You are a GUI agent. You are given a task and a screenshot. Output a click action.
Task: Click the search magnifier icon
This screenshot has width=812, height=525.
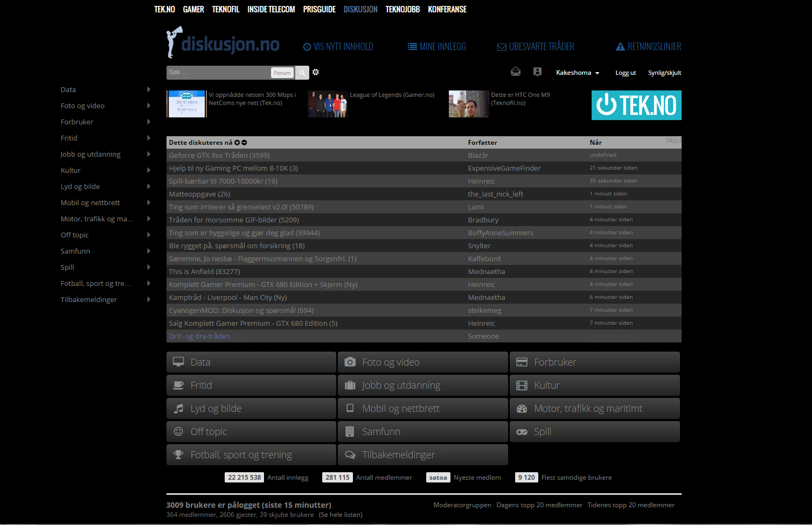tap(302, 72)
